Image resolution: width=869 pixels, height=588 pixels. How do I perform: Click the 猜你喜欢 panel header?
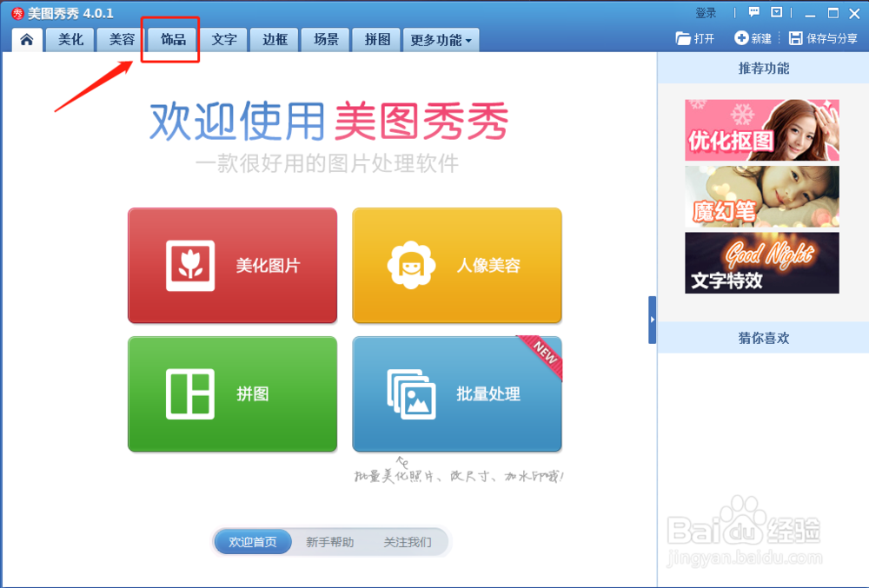click(763, 338)
